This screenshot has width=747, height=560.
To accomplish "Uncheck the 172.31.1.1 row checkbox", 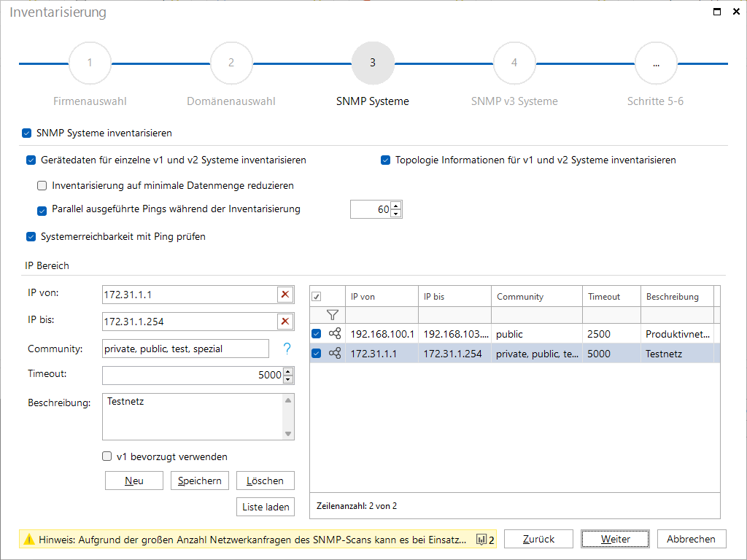I will [317, 354].
